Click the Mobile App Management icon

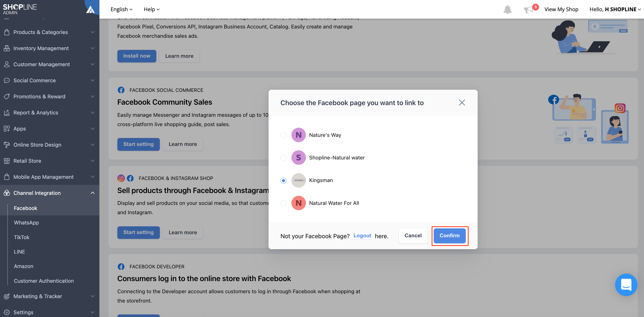click(x=7, y=177)
